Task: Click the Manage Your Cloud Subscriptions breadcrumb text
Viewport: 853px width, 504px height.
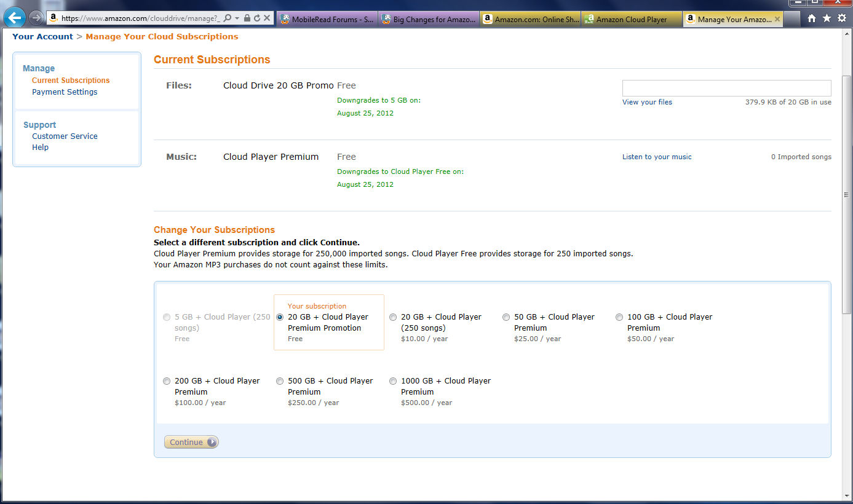Action: click(162, 36)
